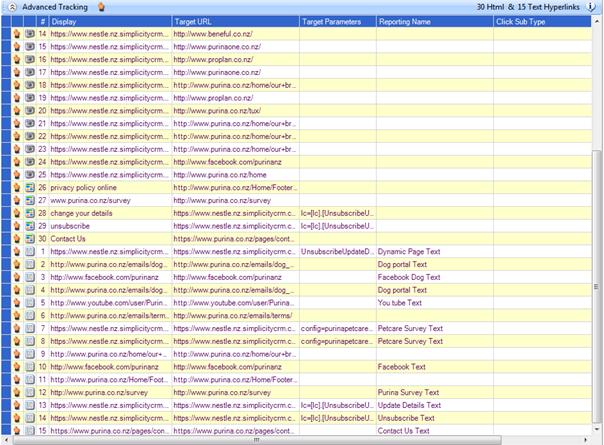Viewport: 604px width, 445px height.
Task: Collapse the Advanced Tracking panel
Action: [12, 7]
